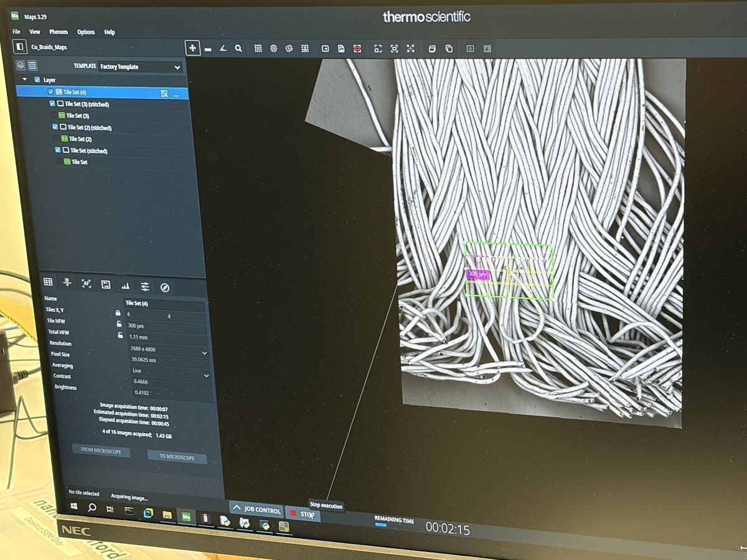747x560 pixels.
Task: Click the circular tile set toolbar icon
Action: (273, 48)
